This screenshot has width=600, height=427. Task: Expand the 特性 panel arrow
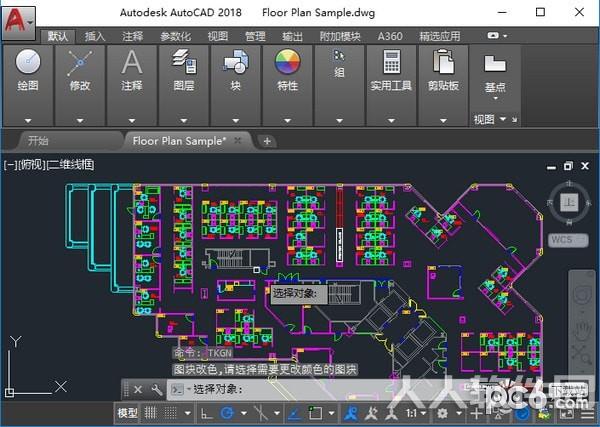pyautogui.click(x=287, y=121)
